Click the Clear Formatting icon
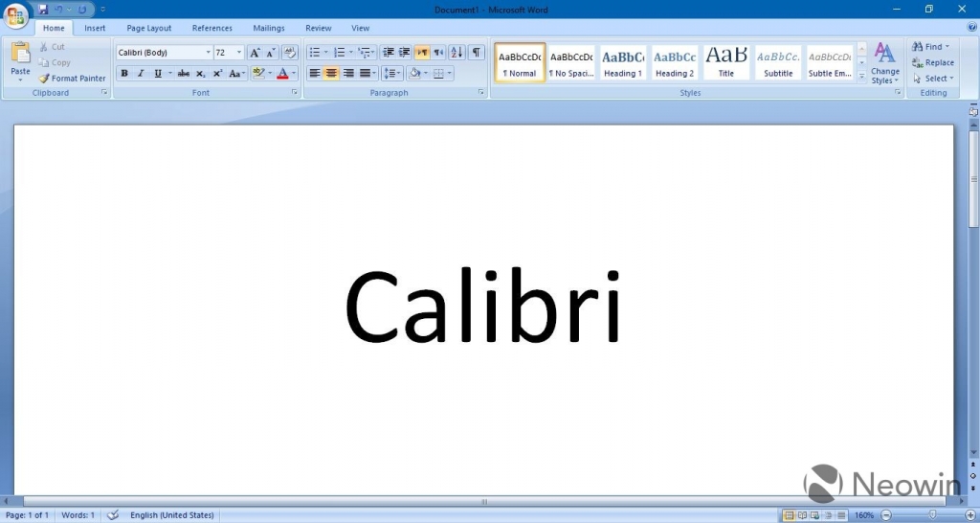Screen dimensions: 980x523 tap(289, 53)
